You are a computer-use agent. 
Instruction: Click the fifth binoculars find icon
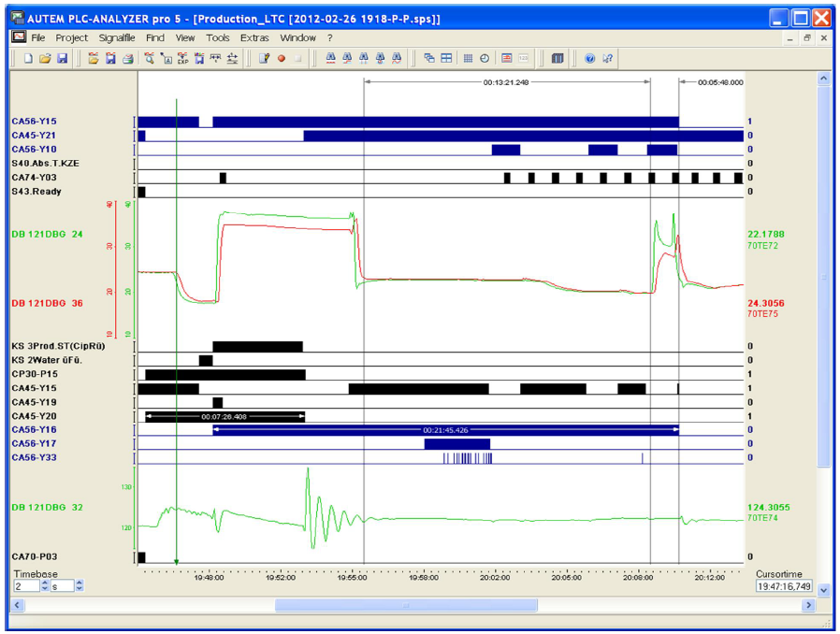tap(397, 58)
